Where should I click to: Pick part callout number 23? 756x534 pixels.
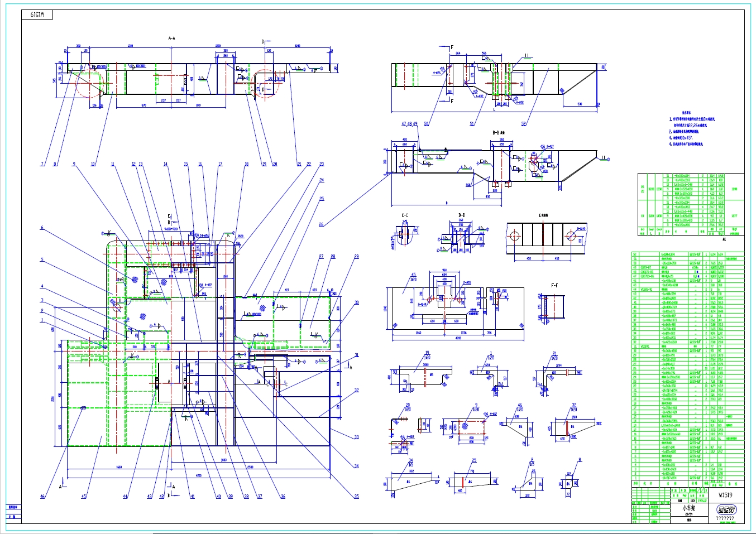322,164
